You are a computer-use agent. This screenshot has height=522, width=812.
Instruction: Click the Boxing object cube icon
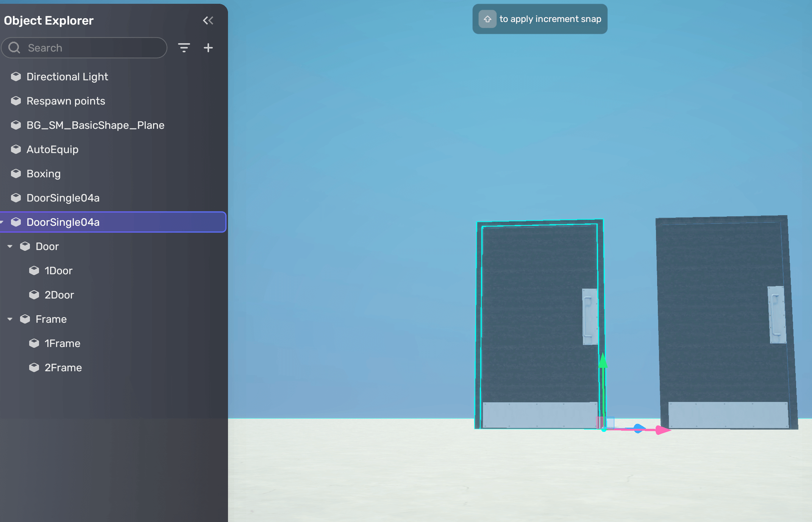coord(16,173)
